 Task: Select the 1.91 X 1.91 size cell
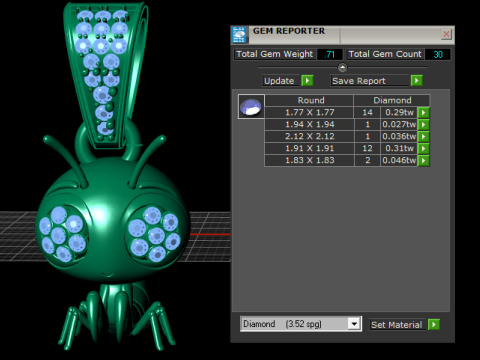[309, 148]
